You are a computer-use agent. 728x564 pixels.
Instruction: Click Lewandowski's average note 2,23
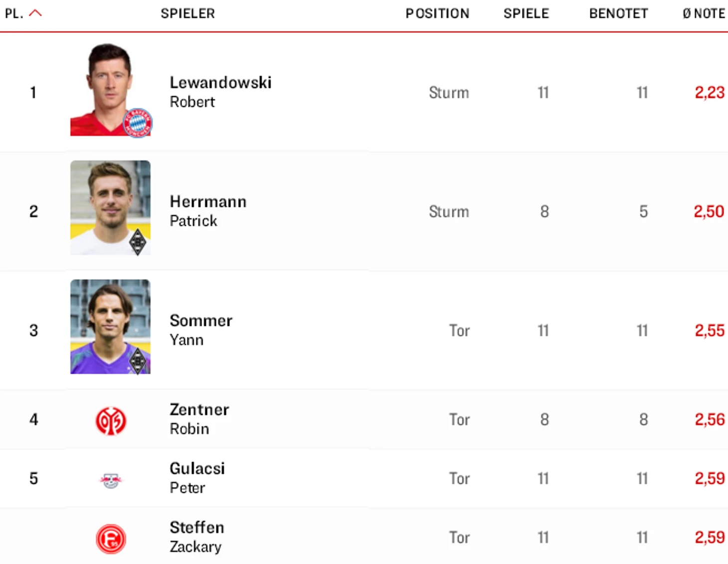pos(710,92)
